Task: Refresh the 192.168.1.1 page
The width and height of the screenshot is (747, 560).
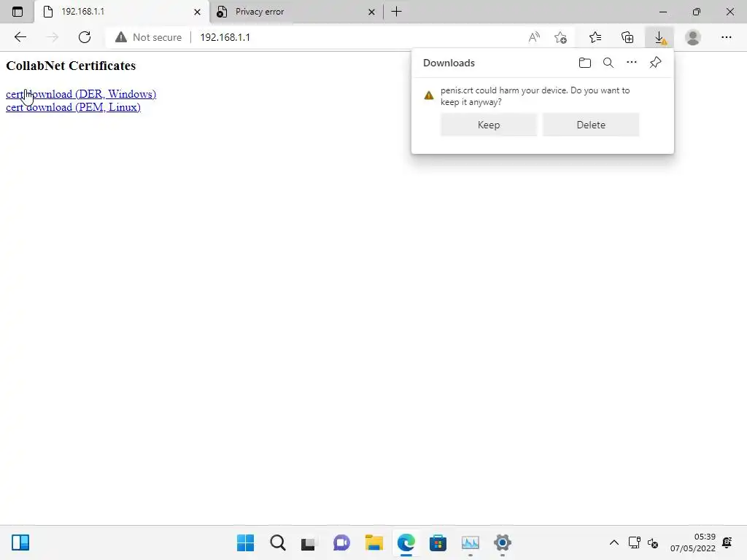Action: click(x=85, y=37)
